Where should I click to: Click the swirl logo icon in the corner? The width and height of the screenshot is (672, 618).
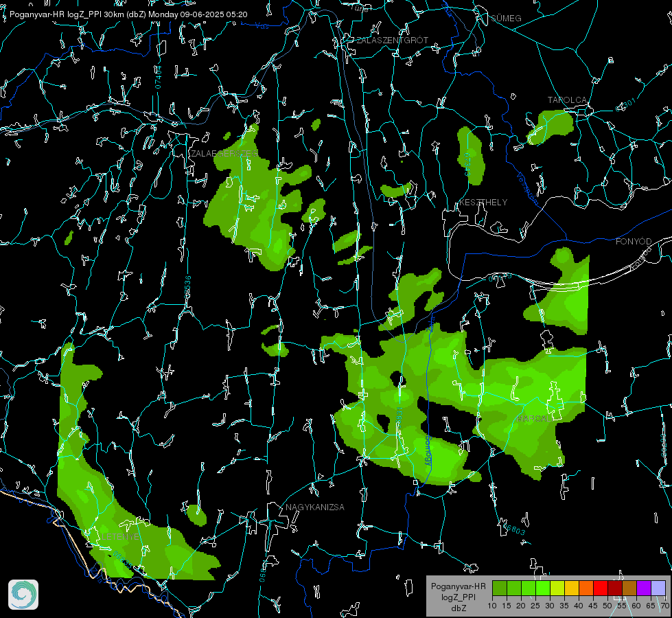point(23,595)
